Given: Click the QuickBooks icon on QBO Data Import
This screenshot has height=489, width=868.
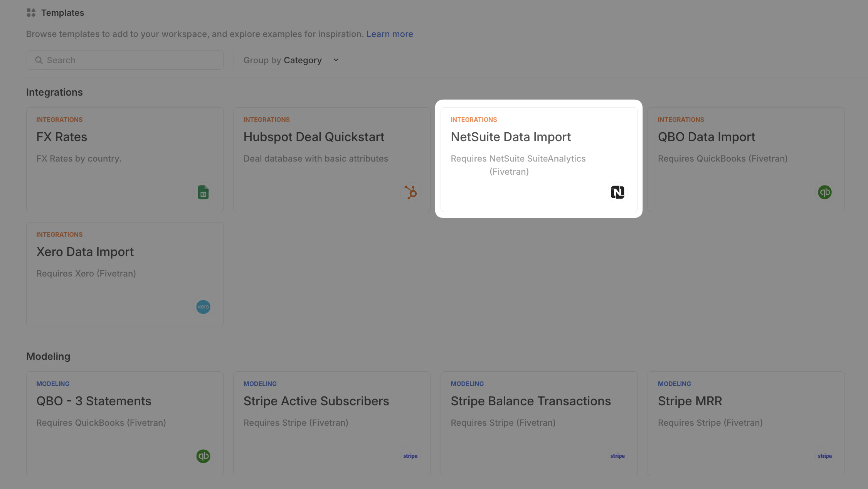Looking at the screenshot, I should click(824, 192).
